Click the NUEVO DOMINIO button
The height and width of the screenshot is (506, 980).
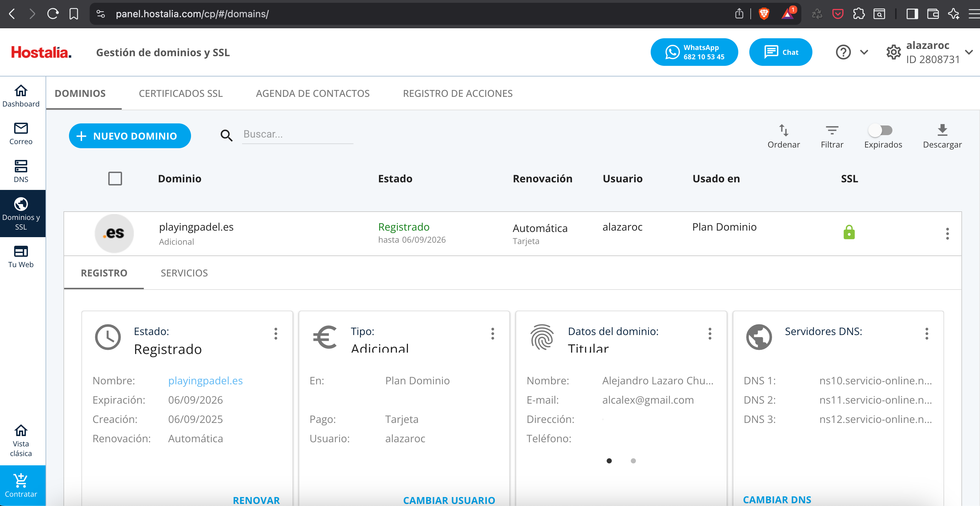[x=130, y=135]
